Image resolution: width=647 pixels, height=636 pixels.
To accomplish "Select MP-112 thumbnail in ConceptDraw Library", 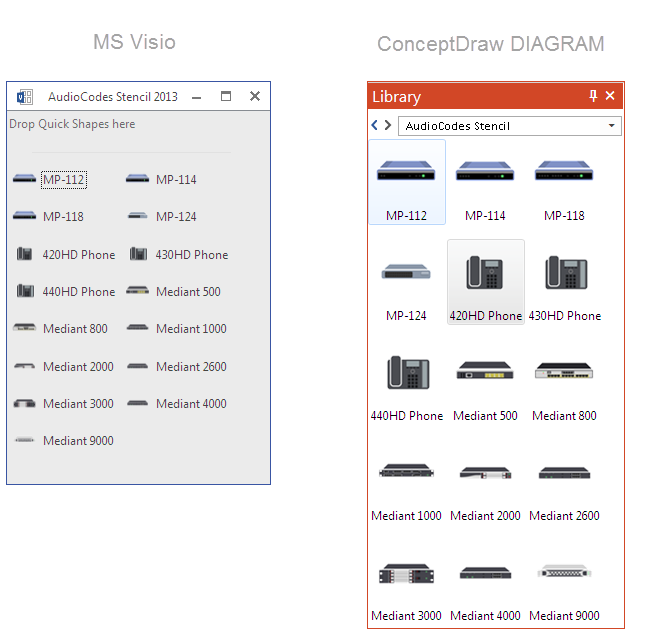I will point(406,171).
